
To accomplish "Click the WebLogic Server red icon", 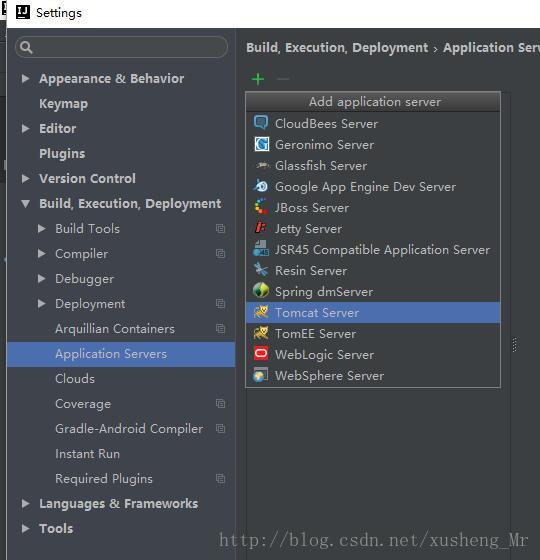I will pos(261,354).
